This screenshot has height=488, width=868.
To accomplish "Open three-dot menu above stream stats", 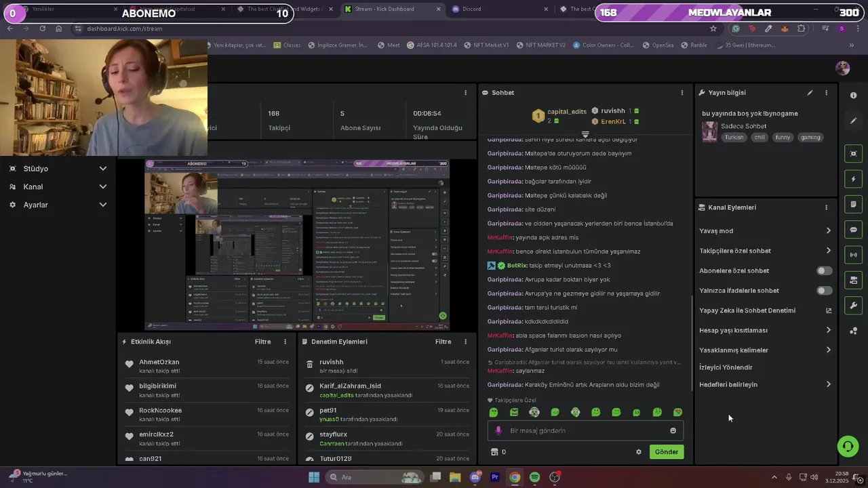I will 465,93.
